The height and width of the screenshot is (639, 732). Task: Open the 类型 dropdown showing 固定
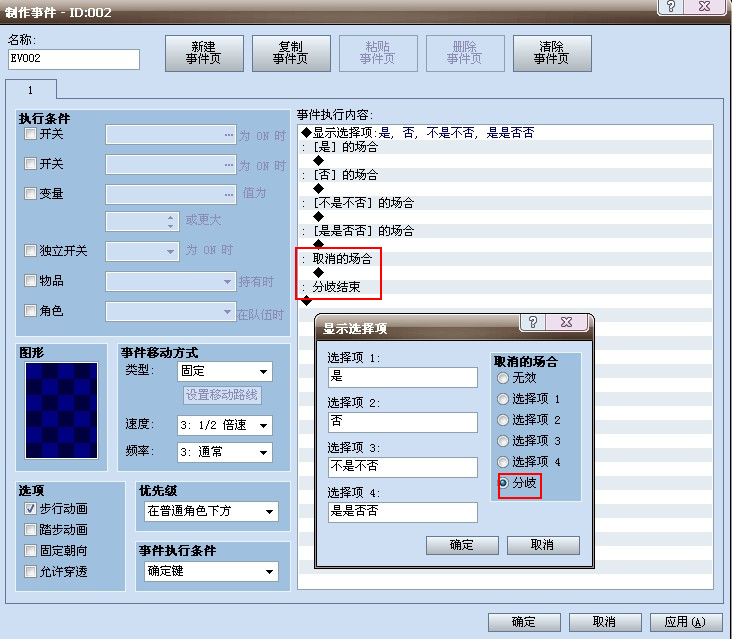[x=225, y=372]
